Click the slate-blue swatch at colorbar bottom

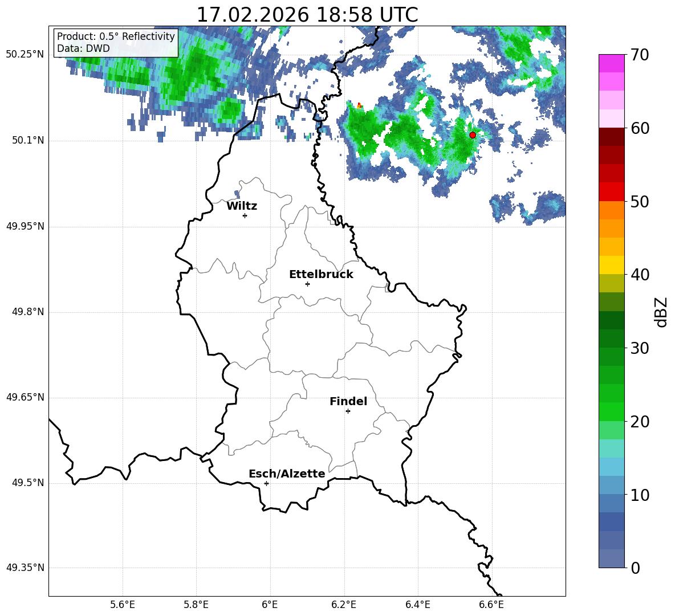(x=611, y=558)
